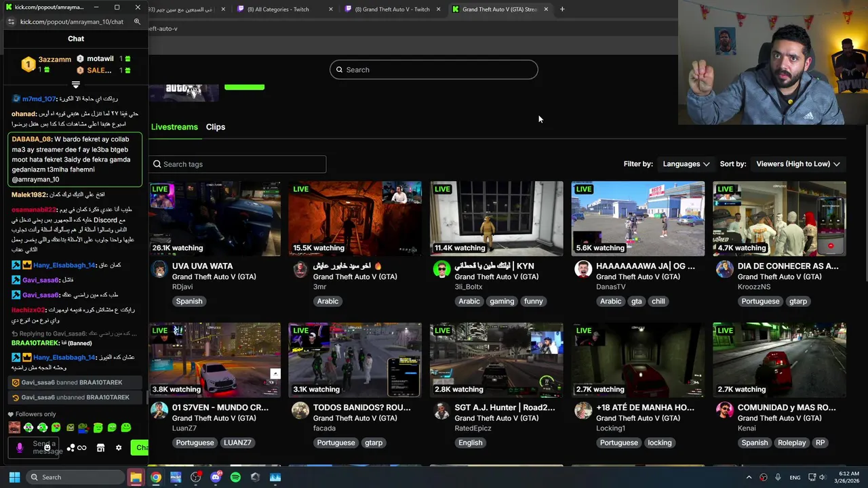The image size is (868, 488).
Task: Click the gtarp tag under KroozzNS stream
Action: coord(798,301)
